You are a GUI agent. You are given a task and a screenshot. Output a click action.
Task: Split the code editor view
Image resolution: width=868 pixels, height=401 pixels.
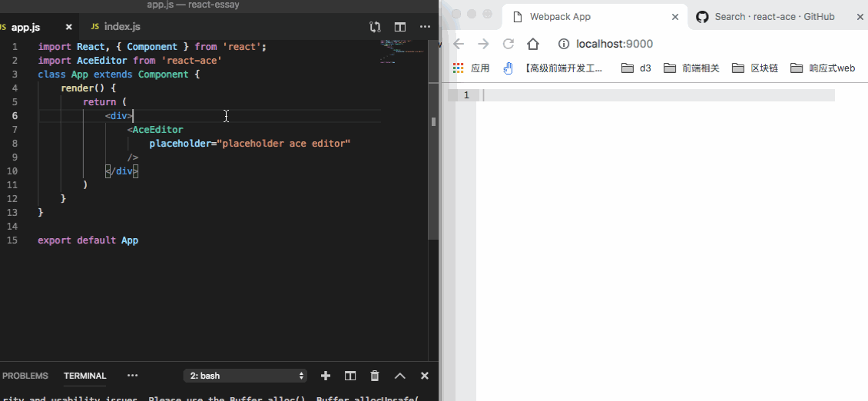pyautogui.click(x=400, y=27)
